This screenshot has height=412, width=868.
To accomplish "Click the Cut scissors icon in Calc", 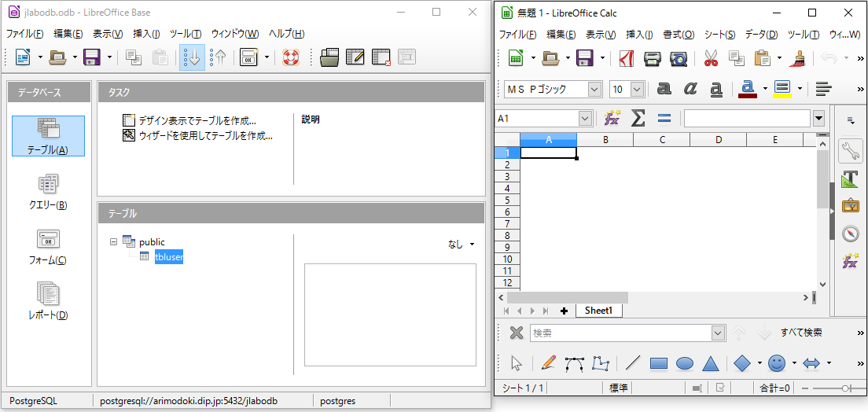I will [x=711, y=58].
